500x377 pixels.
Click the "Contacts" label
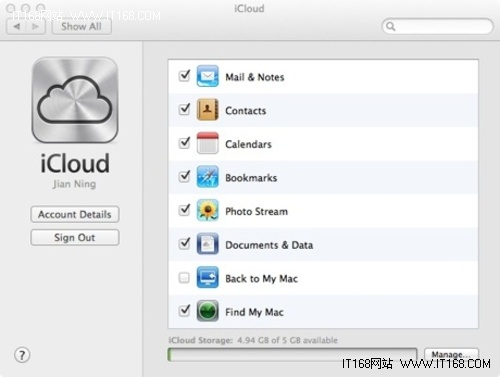coord(246,111)
